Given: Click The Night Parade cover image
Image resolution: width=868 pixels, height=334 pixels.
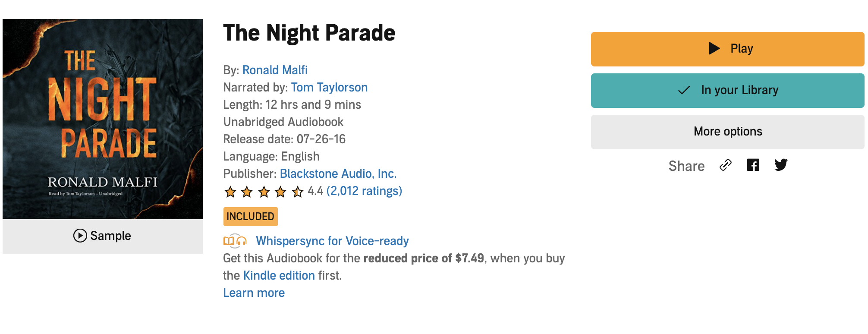Looking at the screenshot, I should tap(103, 119).
